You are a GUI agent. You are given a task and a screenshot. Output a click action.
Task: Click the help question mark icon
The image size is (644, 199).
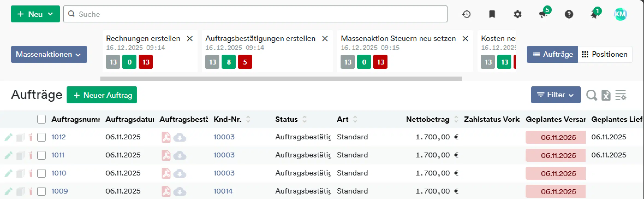(569, 14)
